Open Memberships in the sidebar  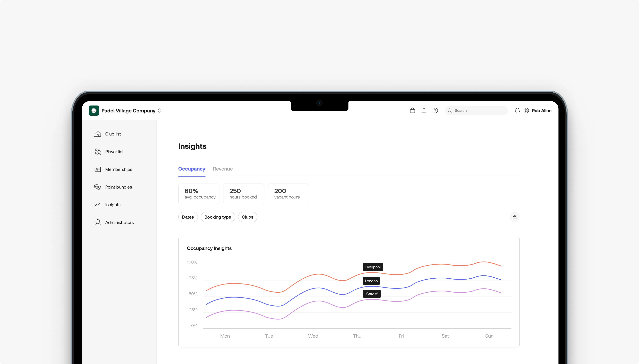[118, 170]
